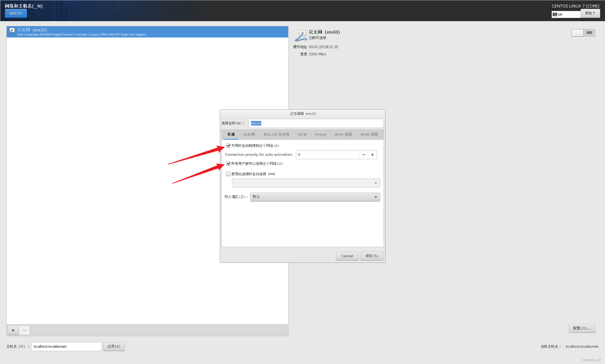Click the "+" icon to add a network interface
This screenshot has width=605, height=364.
coord(13,330)
